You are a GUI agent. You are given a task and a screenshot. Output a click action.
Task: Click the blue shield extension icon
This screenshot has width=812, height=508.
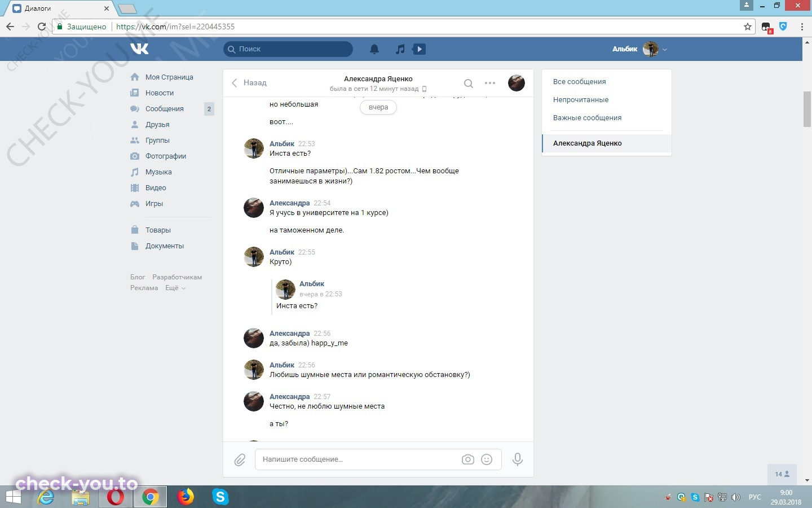[783, 27]
